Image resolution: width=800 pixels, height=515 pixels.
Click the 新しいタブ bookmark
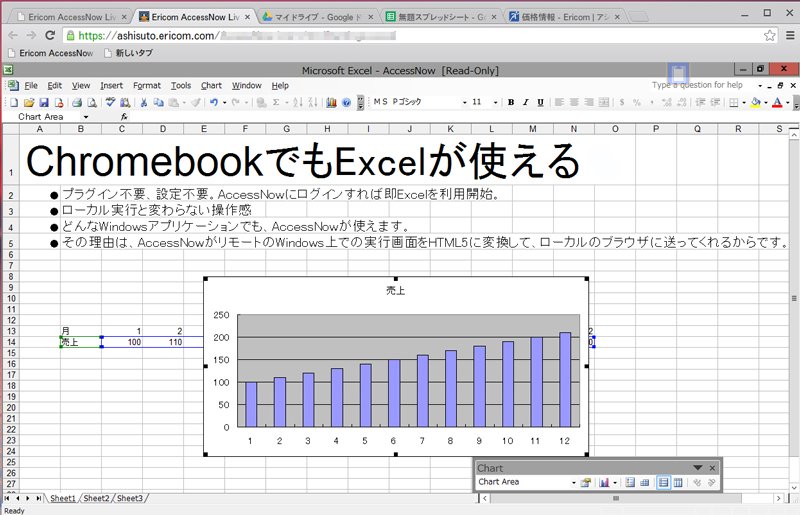[x=128, y=53]
